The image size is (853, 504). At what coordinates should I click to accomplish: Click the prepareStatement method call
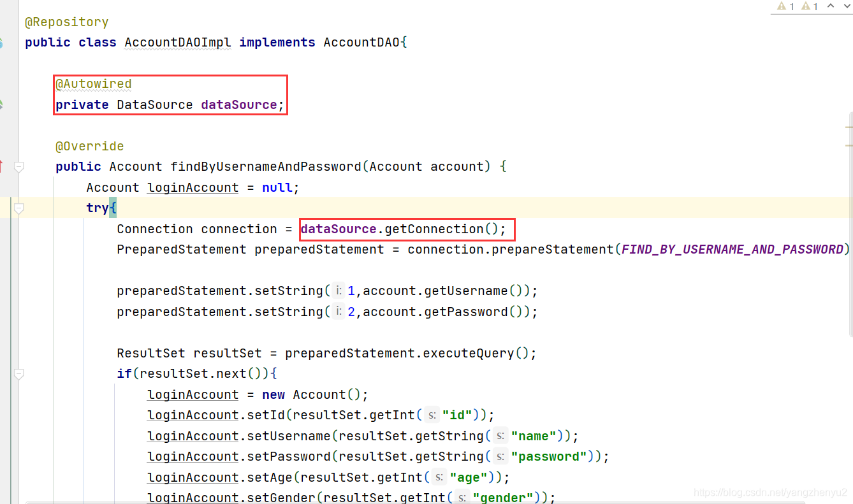click(553, 250)
